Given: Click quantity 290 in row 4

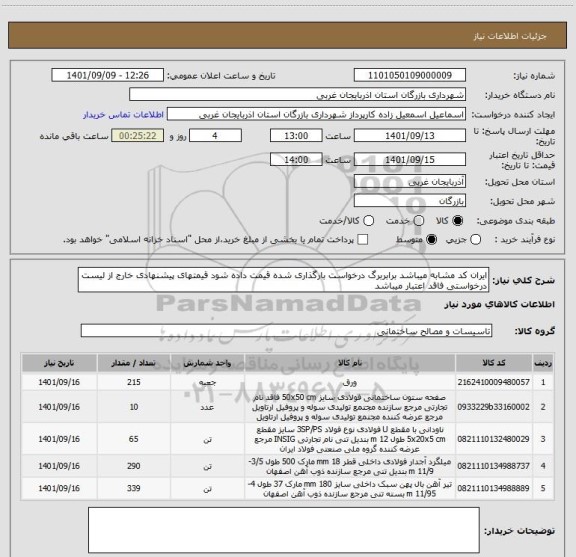Looking at the screenshot, I should (x=134, y=466).
